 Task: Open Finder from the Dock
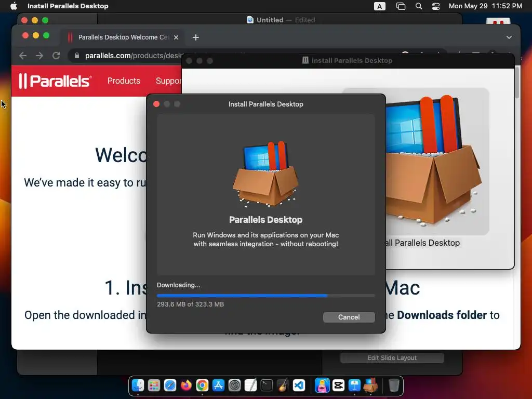coord(138,385)
